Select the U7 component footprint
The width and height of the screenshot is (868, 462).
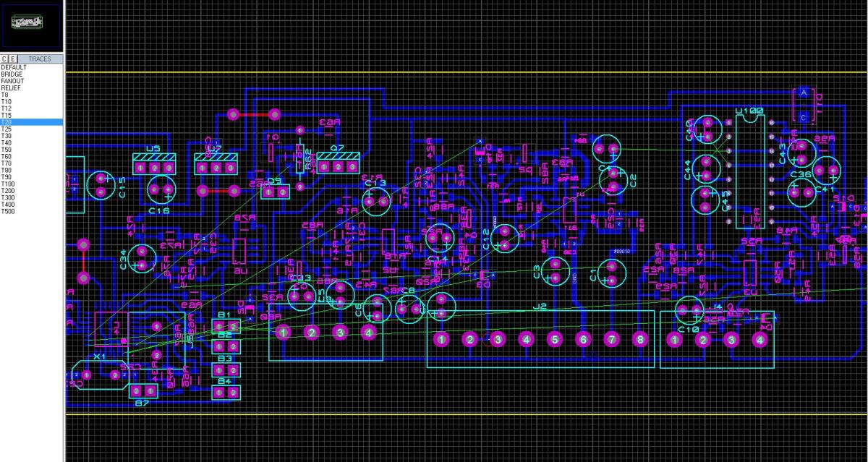[x=216, y=163]
